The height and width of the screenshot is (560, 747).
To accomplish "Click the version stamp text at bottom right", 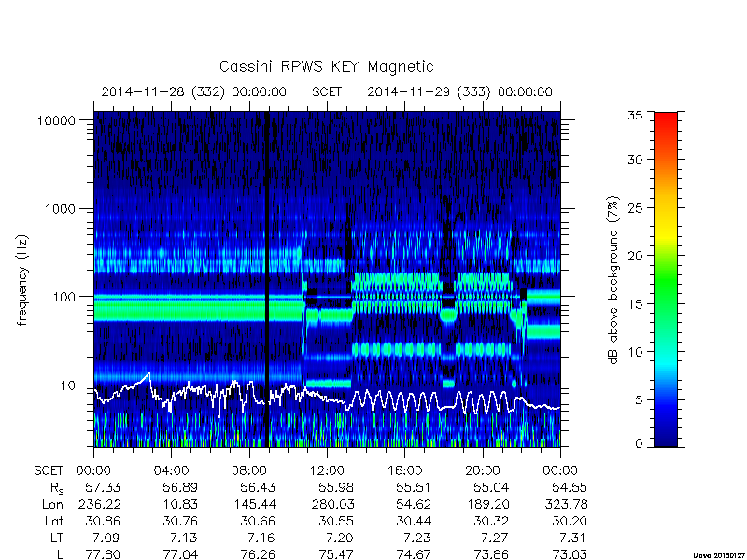I will pyautogui.click(x=720, y=555).
